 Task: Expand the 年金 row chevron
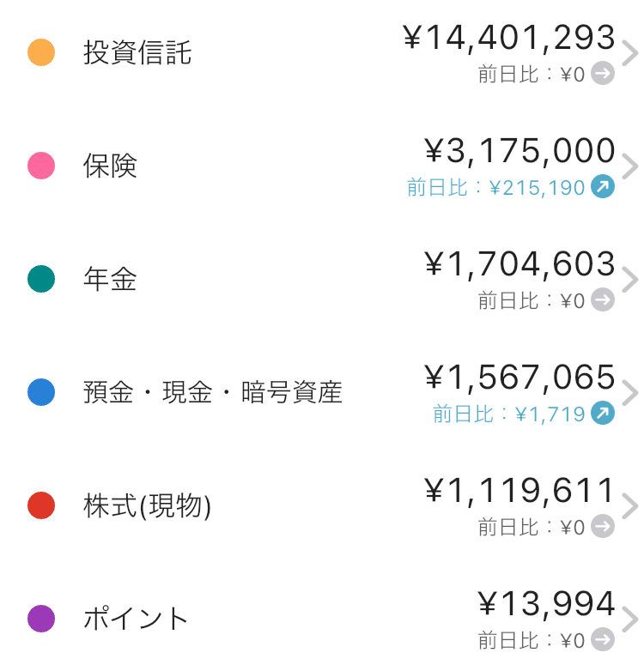click(x=630, y=280)
